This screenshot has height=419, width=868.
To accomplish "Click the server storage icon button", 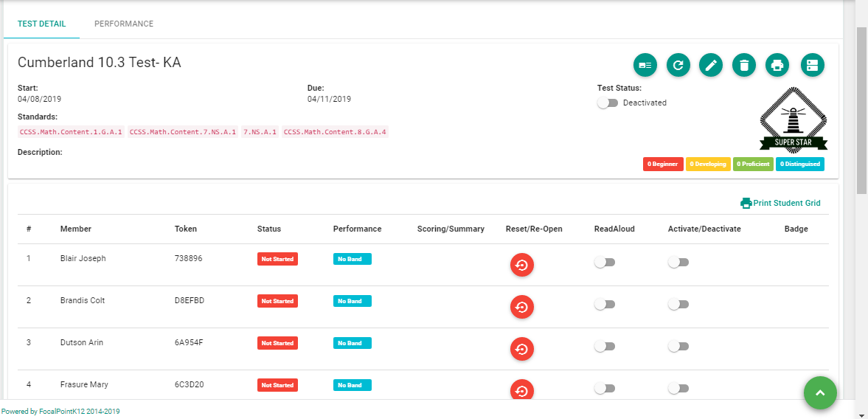I will coord(813,66).
